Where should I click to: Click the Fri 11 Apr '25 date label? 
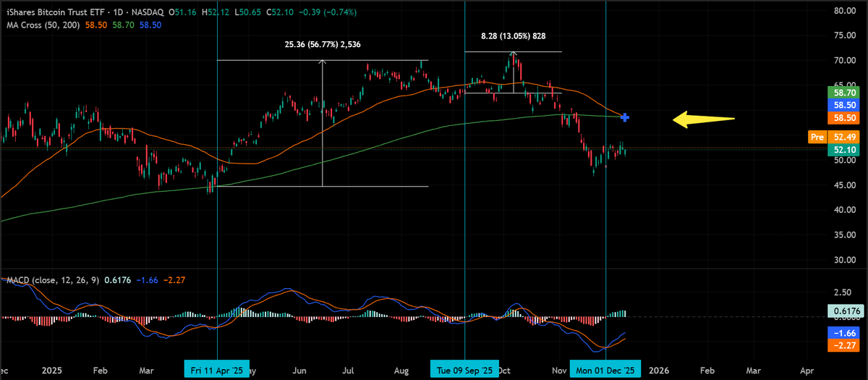[217, 370]
